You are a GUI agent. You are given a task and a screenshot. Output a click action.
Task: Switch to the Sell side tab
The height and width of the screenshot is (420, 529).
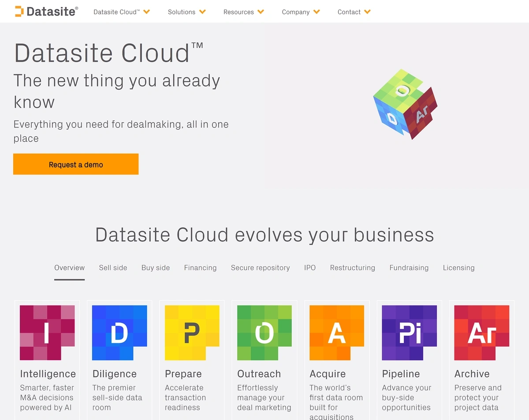[113, 268]
